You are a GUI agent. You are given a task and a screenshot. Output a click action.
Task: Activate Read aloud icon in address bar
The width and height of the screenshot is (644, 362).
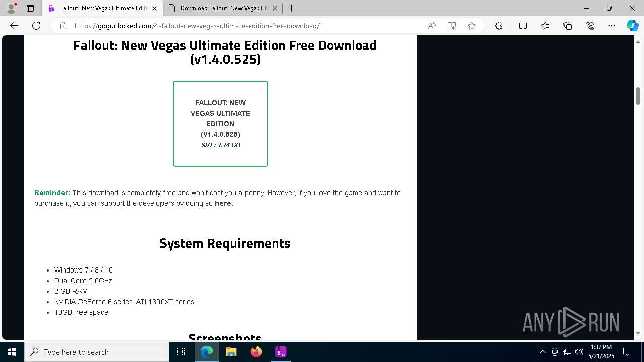pos(432,26)
